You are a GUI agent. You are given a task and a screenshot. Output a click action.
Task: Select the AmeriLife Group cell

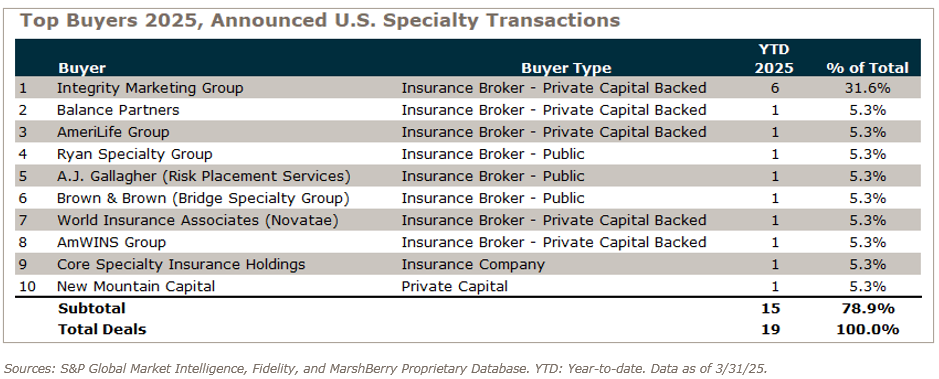(x=113, y=132)
